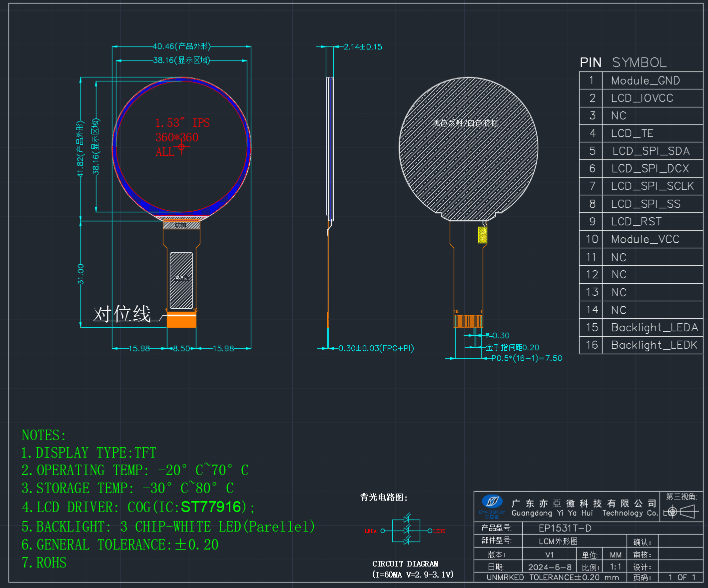
Task: Select 'LCD_SPI_SDA' symbol text
Action: pyautogui.click(x=651, y=151)
